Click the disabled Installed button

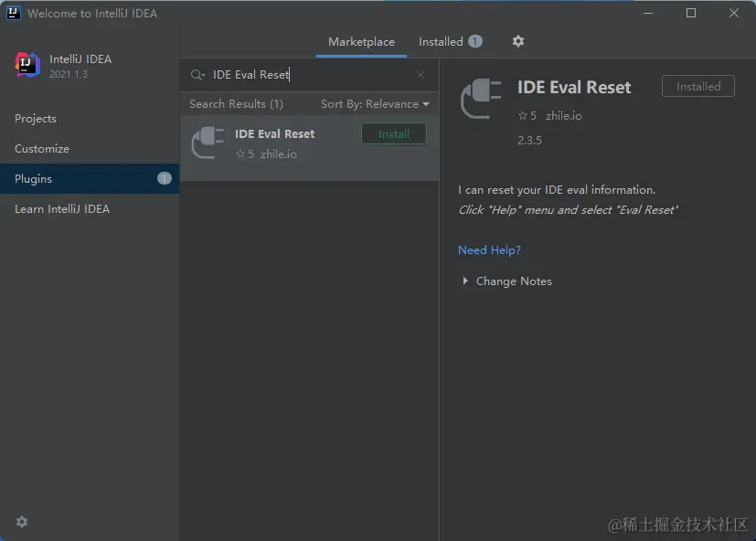698,86
